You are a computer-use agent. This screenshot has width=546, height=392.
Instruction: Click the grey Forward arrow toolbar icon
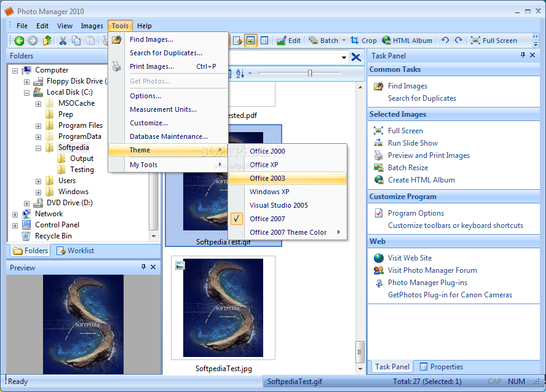(x=33, y=41)
